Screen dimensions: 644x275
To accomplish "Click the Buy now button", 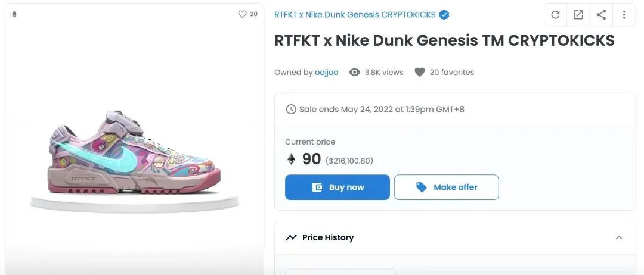I will click(337, 187).
